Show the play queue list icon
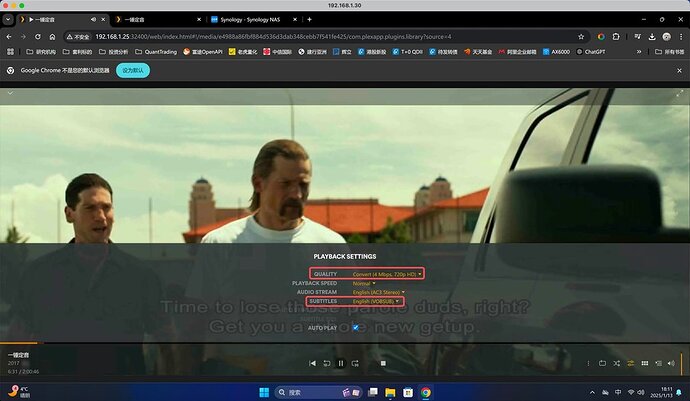Image resolution: width=690 pixels, height=401 pixels. pyautogui.click(x=659, y=363)
